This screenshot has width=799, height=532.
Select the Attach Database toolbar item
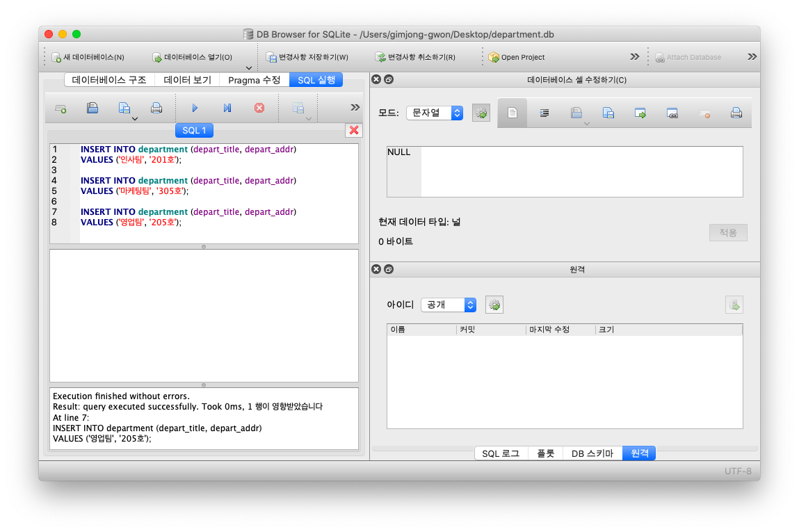[688, 57]
